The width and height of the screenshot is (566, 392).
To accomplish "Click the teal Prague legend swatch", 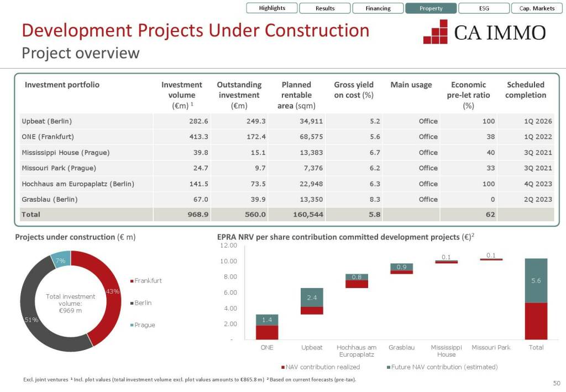I will [132, 325].
